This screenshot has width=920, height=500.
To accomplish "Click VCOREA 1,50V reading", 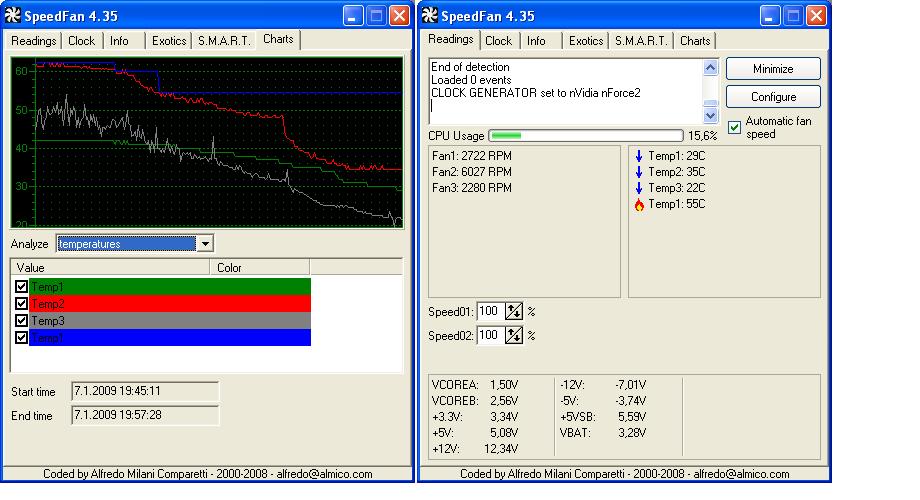I will 475,385.
